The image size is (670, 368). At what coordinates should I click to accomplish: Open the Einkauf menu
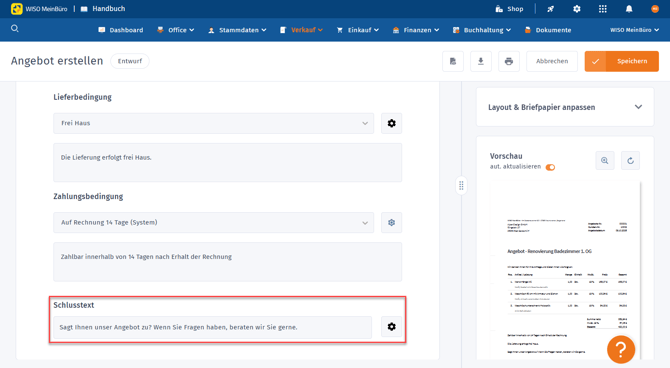coord(358,30)
